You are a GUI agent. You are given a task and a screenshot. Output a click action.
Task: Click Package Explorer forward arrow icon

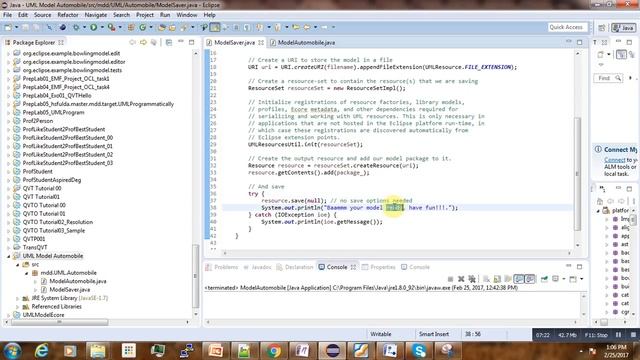click(x=143, y=42)
